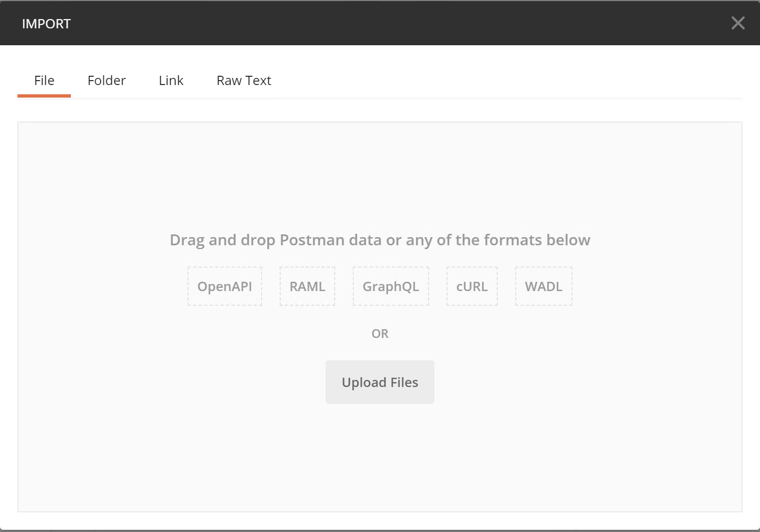Choose the RAML import format
Screen dimensions: 760x532
point(307,286)
